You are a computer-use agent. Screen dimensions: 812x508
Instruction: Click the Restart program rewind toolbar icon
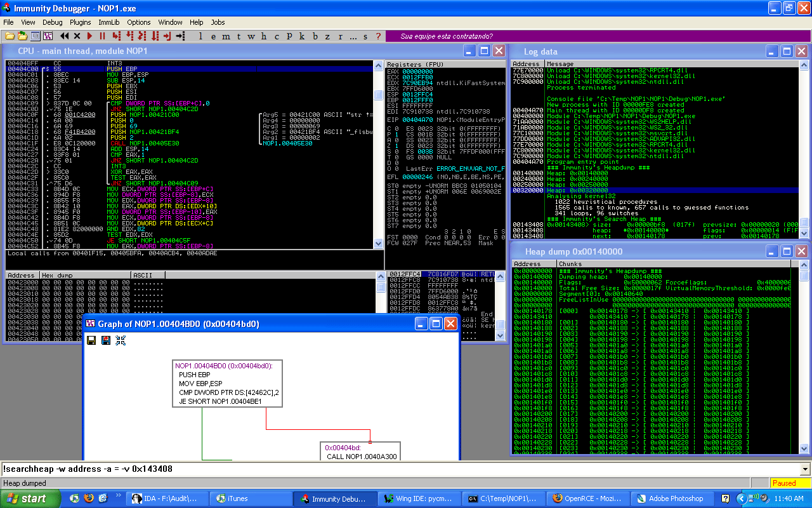pos(64,36)
